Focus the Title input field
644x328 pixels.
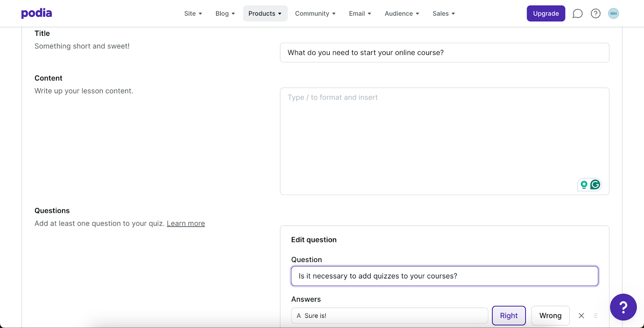point(444,53)
